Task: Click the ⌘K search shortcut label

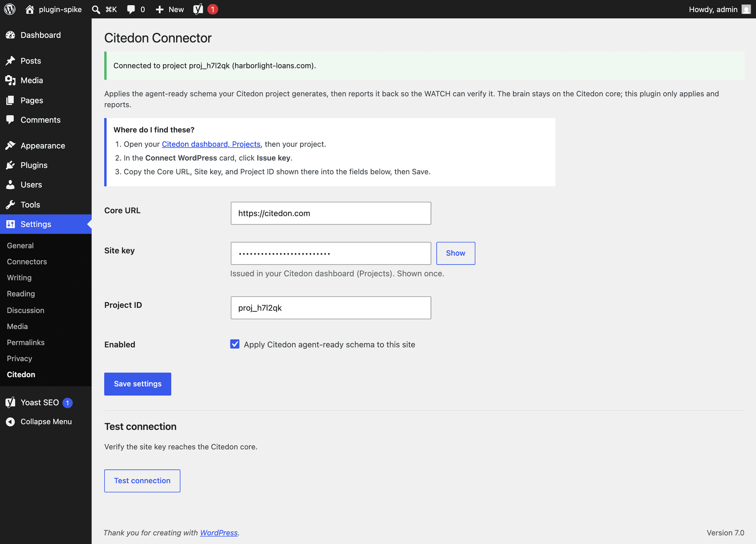Action: pos(111,9)
